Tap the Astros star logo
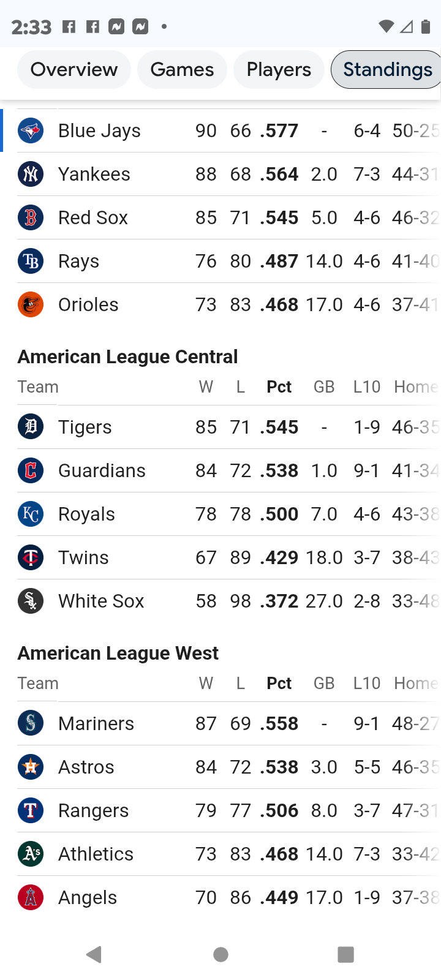Screen dimensions: 441x980 31,767
